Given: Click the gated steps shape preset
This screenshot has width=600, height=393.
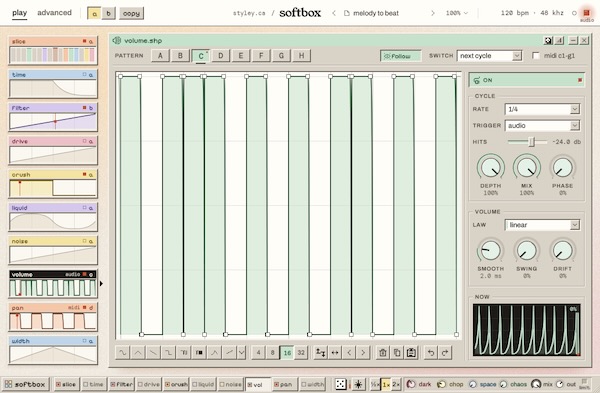Looking at the screenshot, I should (x=184, y=352).
